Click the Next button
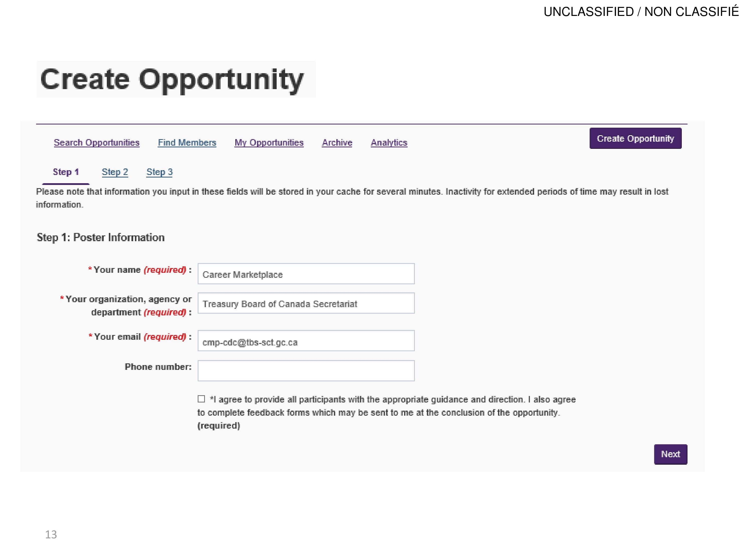Image resolution: width=747 pixels, height=560 pixels. pos(671,454)
